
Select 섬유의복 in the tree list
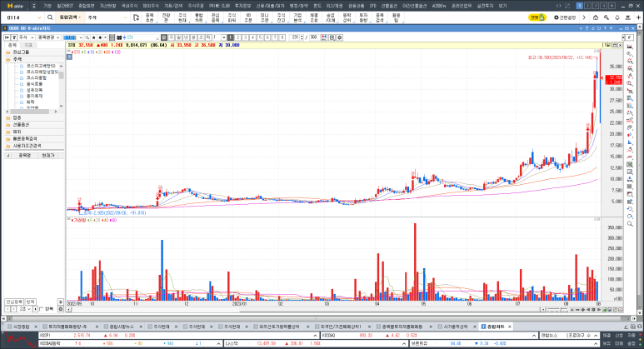coord(34,90)
